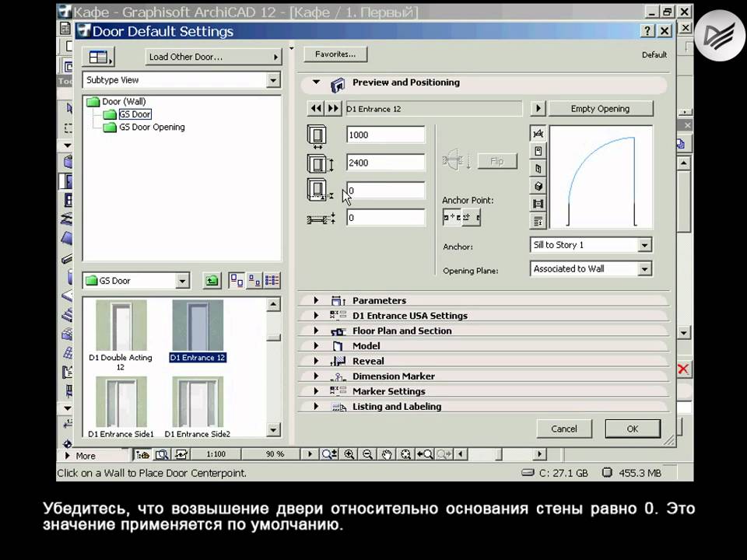Image resolution: width=747 pixels, height=560 pixels.
Task: Open the flyout arrow beside Empty Opening
Action: tap(538, 109)
